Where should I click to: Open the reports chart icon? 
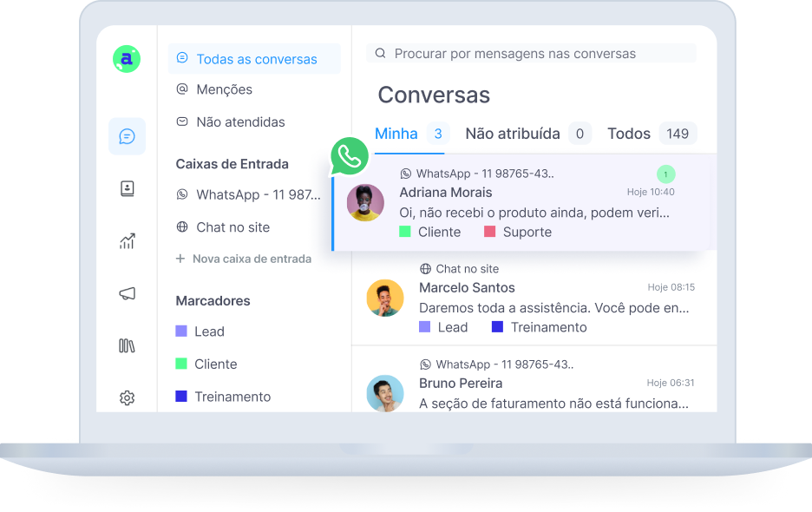127,241
